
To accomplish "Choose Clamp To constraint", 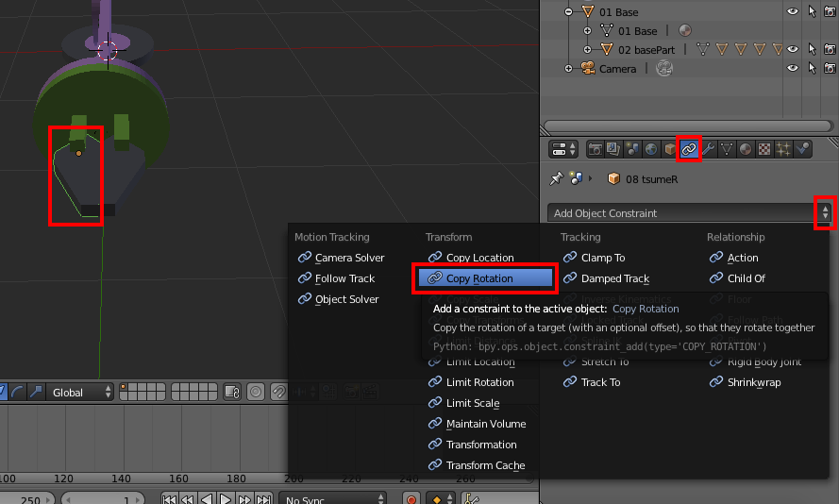I will click(594, 258).
